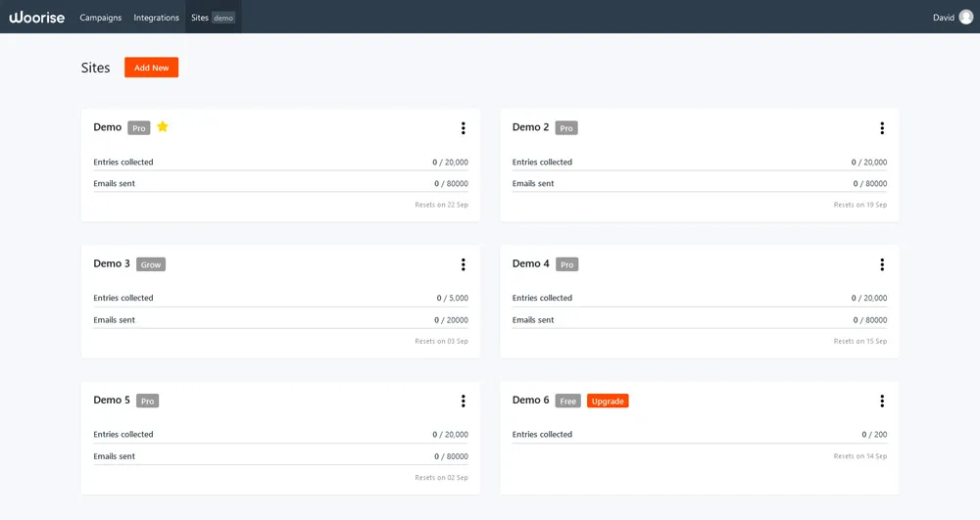Click the Grow badge on Demo 3
The image size is (980, 520).
pos(151,264)
